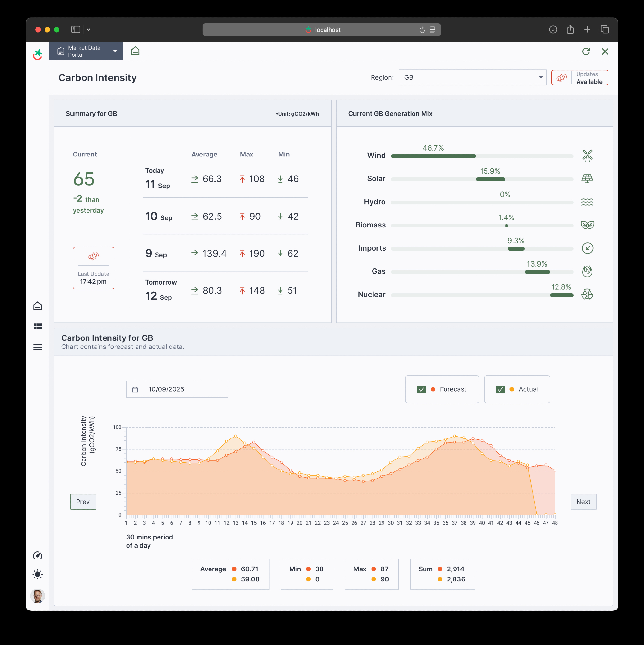Click the home icon in the top toolbar

coord(135,51)
